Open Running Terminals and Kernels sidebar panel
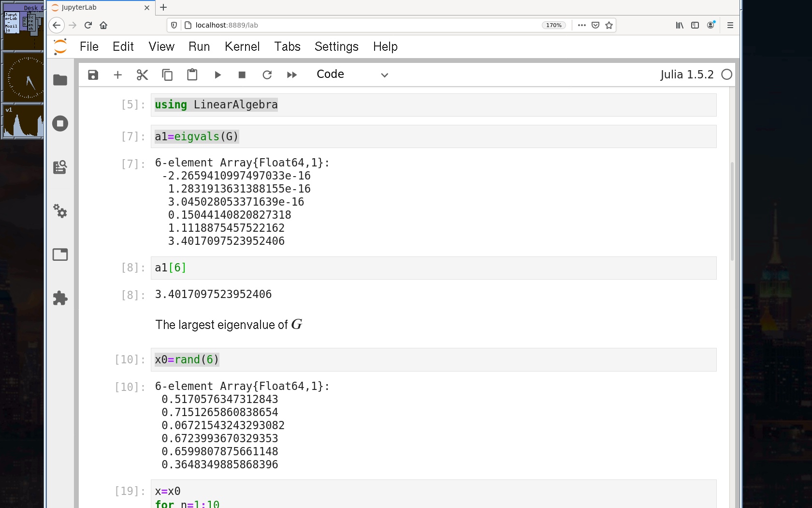 60,123
